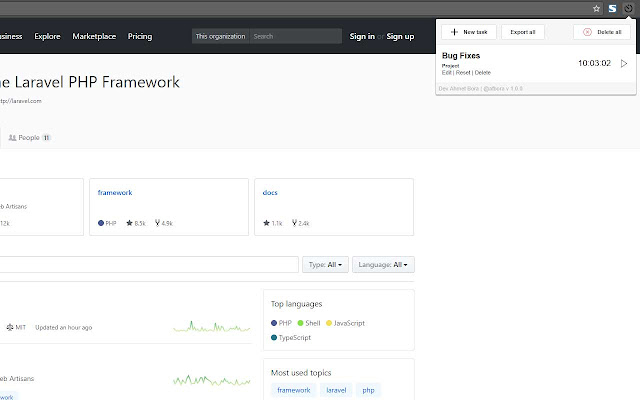
Task: Expand the Type: All dropdown
Action: click(325, 264)
